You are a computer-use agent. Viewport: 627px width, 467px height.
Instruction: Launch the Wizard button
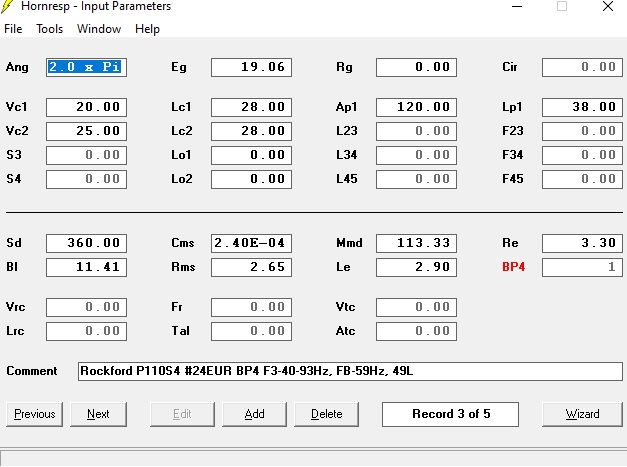[582, 414]
